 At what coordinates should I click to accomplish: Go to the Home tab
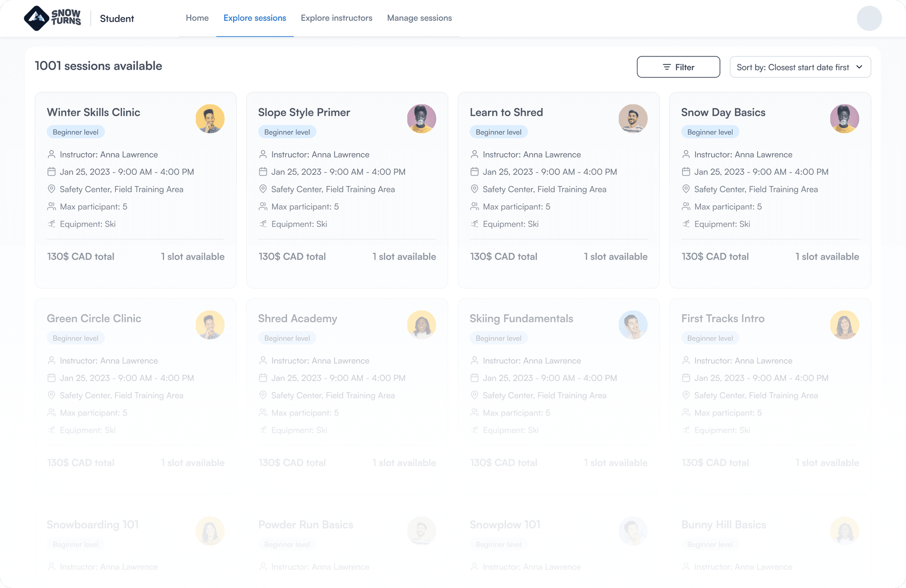[x=197, y=18]
